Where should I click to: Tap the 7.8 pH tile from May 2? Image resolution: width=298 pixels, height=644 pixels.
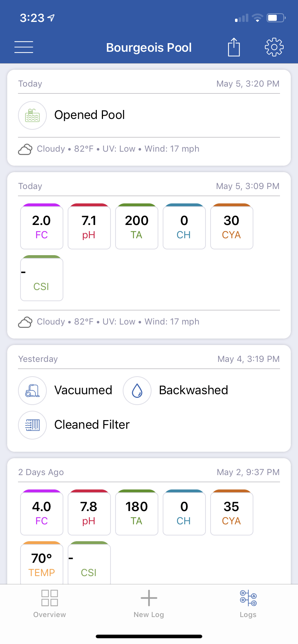coord(89,512)
